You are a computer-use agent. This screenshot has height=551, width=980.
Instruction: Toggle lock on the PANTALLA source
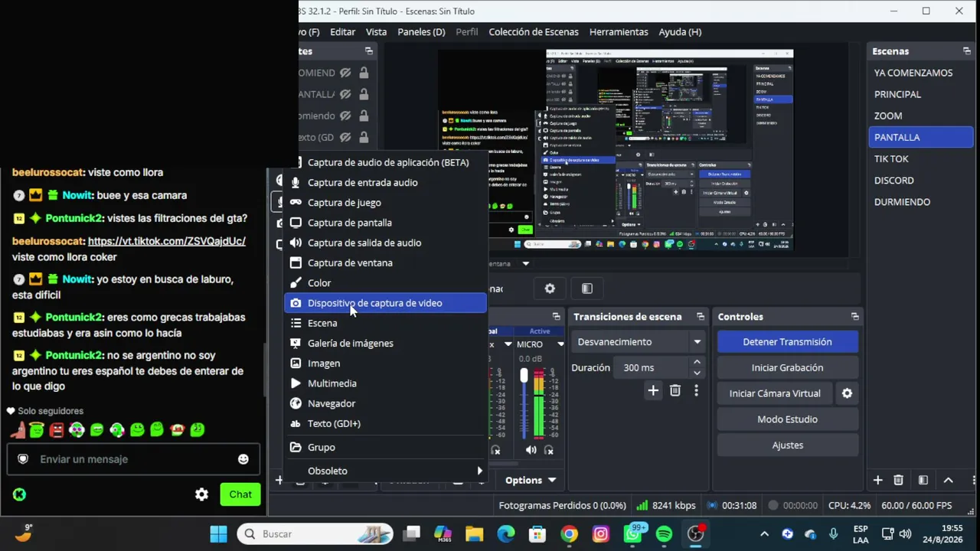coord(364,94)
